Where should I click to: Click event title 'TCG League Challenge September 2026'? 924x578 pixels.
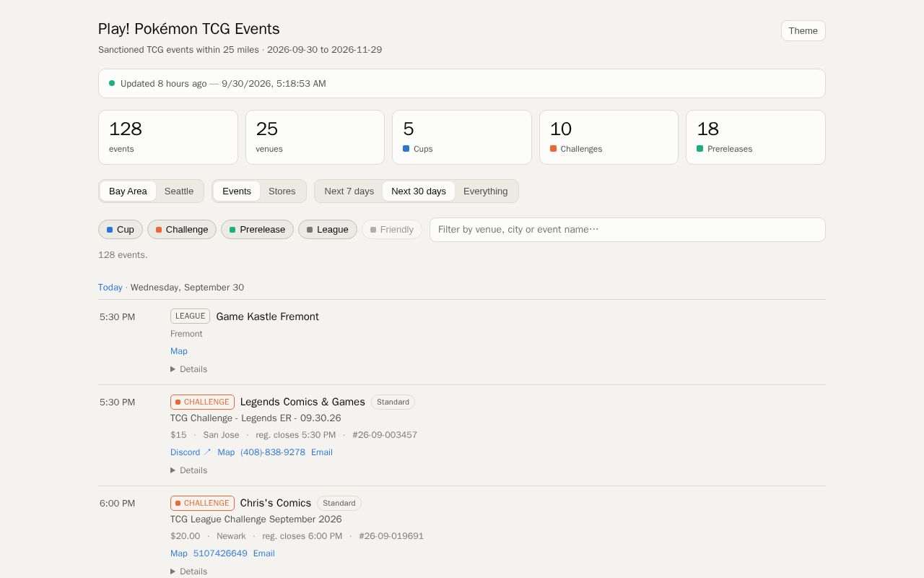click(x=256, y=519)
